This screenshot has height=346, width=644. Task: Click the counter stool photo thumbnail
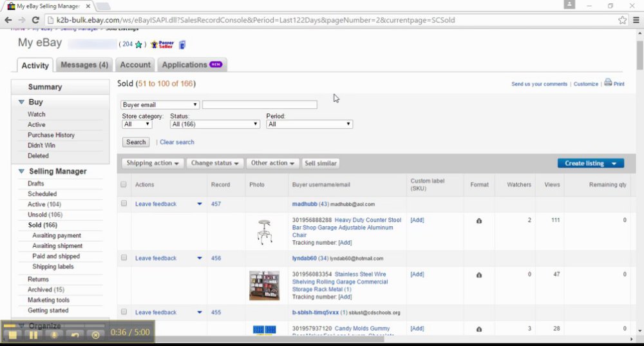pyautogui.click(x=265, y=232)
